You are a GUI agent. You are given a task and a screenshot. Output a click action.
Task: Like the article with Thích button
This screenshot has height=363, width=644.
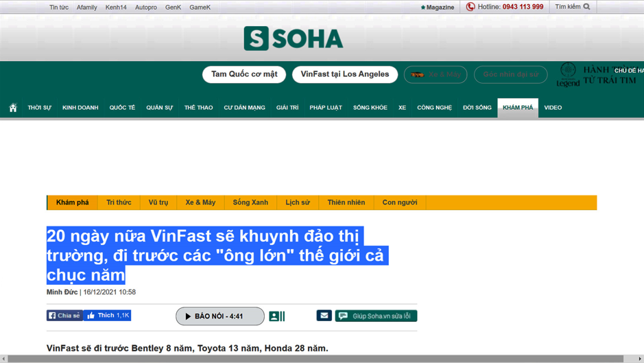coord(107,316)
